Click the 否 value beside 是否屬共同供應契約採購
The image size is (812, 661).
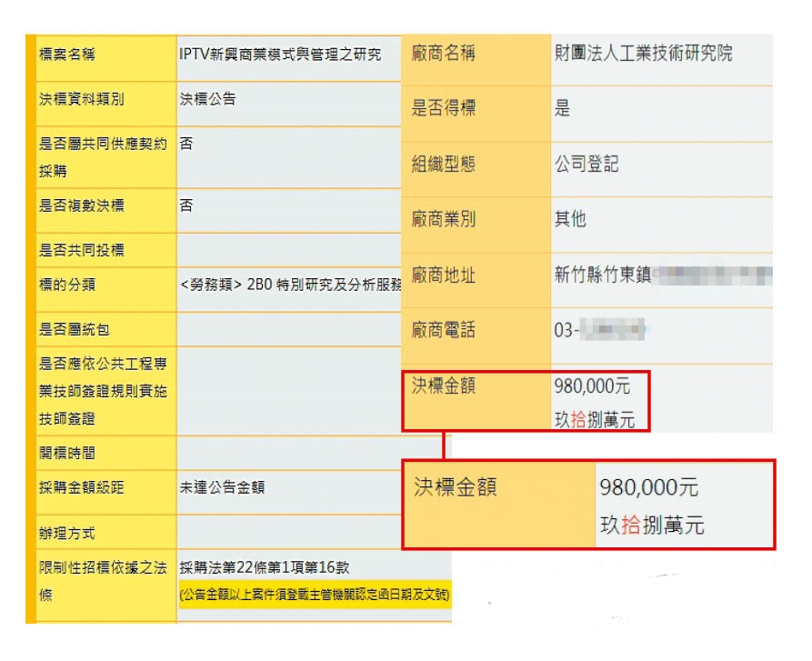pyautogui.click(x=186, y=144)
